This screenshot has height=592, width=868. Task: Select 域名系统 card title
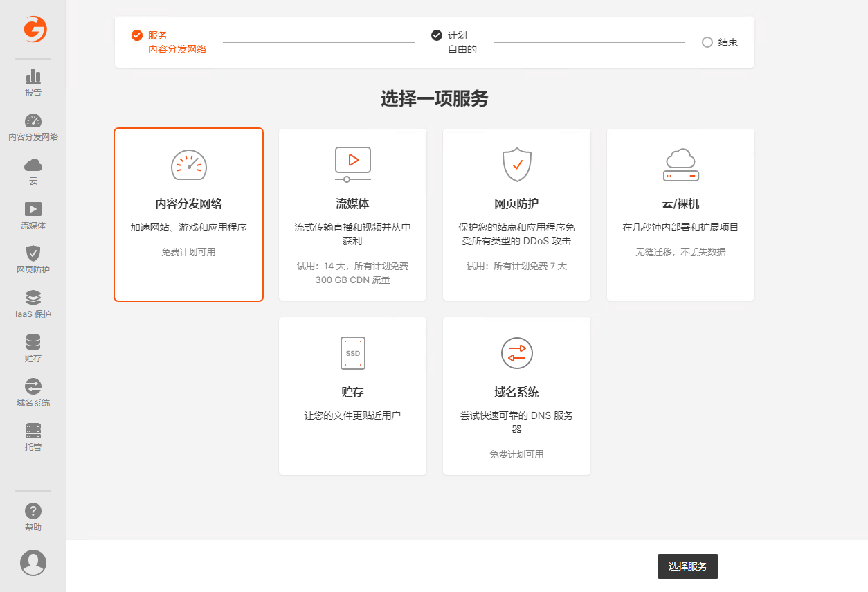pyautogui.click(x=517, y=392)
